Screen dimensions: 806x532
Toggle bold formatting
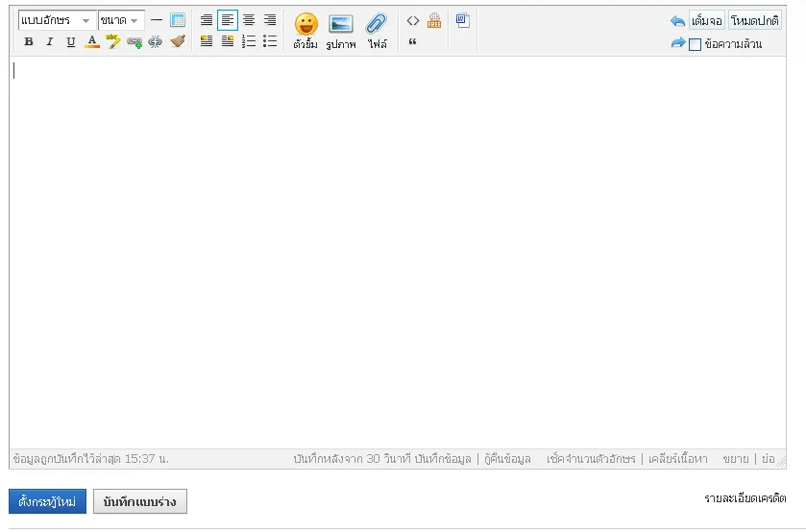29,41
